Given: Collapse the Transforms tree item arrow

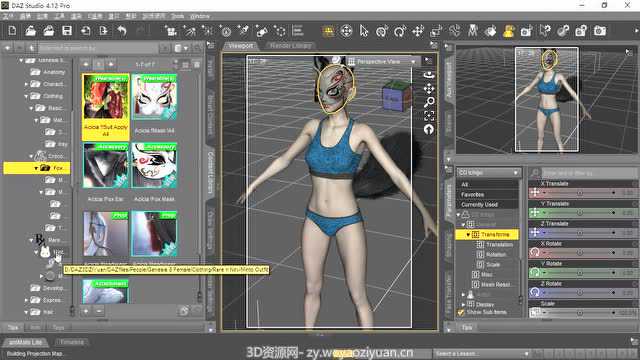Looking at the screenshot, I should tap(468, 235).
